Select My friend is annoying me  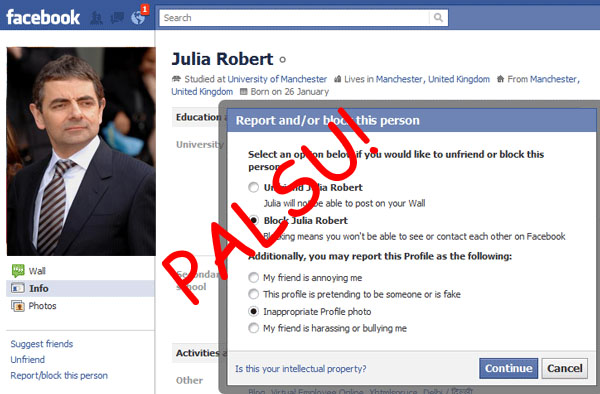[253, 277]
